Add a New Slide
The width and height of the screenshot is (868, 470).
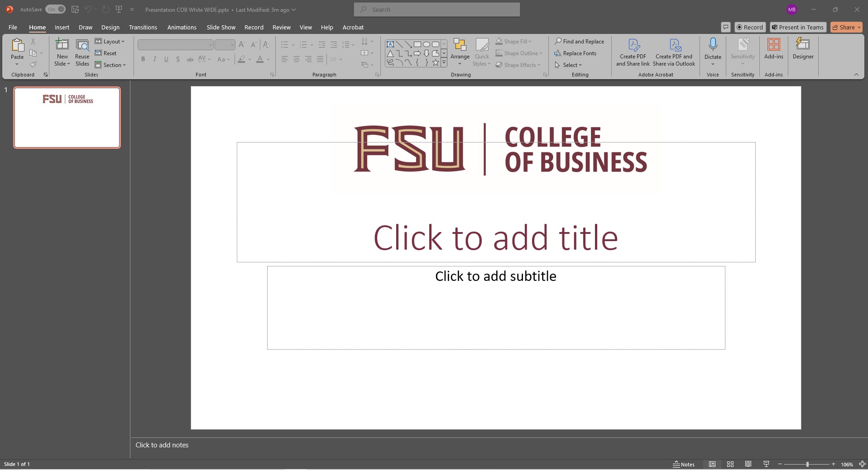(x=62, y=45)
